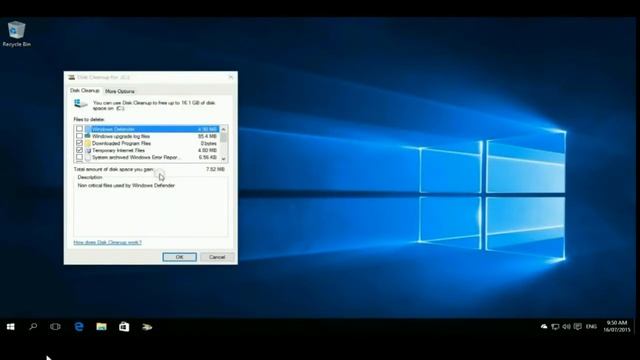
Task: Click the System archived Error Report icon
Action: (88, 157)
